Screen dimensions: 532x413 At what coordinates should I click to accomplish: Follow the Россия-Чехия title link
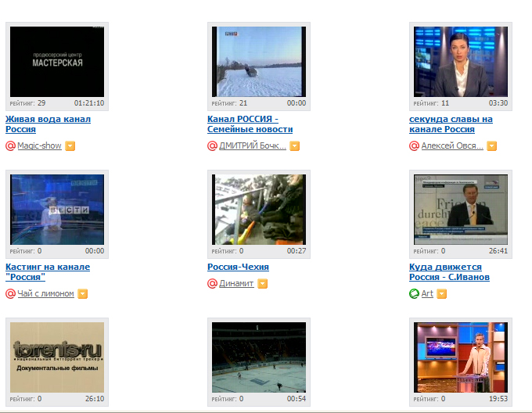click(x=238, y=267)
